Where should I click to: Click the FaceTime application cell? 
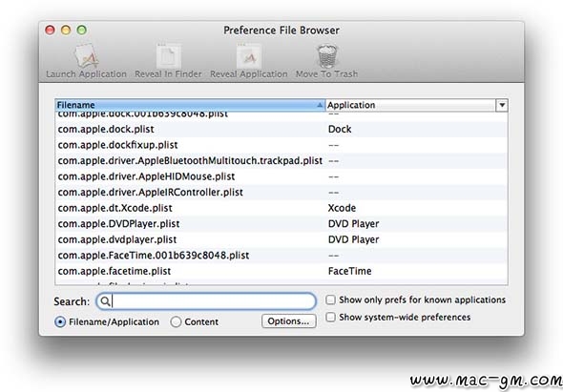349,272
